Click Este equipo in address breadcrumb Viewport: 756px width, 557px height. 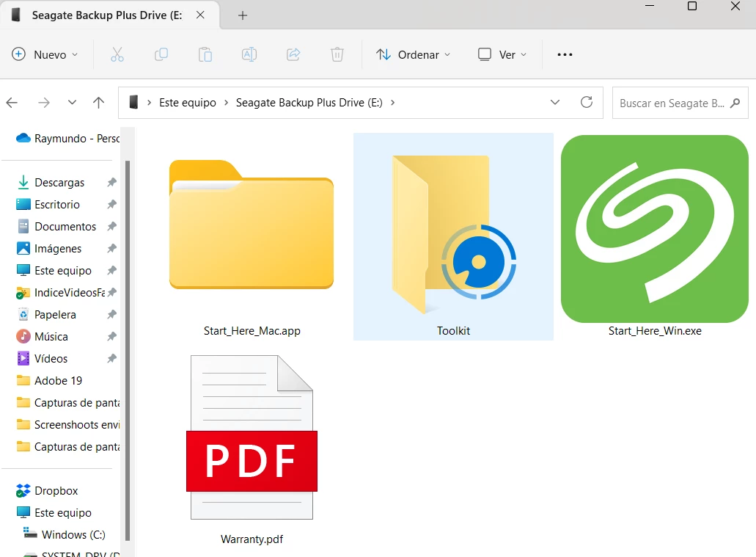tap(188, 102)
